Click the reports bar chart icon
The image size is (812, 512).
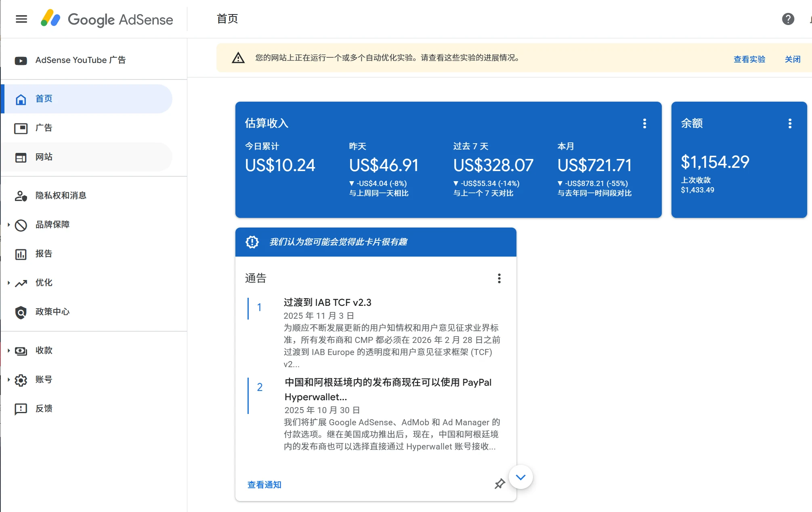click(x=21, y=254)
